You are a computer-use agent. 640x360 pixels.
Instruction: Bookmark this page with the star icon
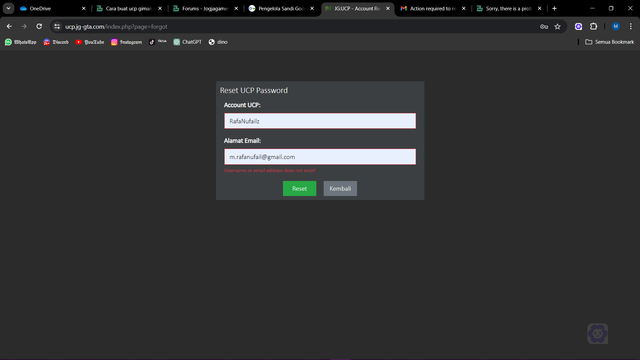click(x=558, y=27)
